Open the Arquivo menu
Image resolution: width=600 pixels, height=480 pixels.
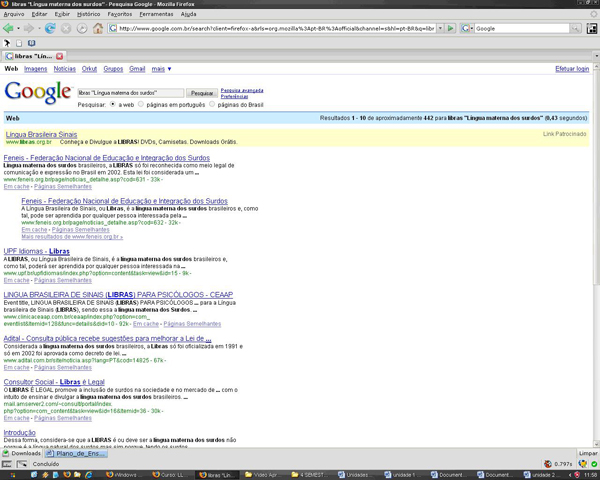(x=14, y=14)
